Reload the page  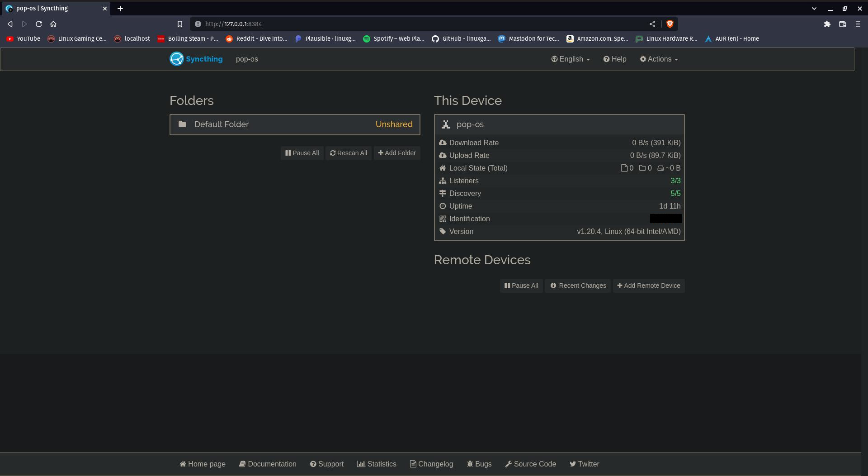pos(39,24)
